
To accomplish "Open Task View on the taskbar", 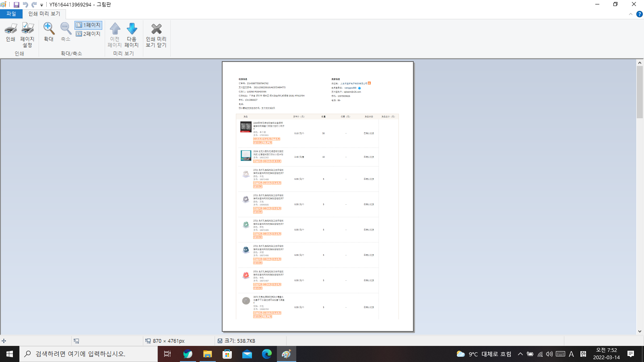I will coord(167,354).
